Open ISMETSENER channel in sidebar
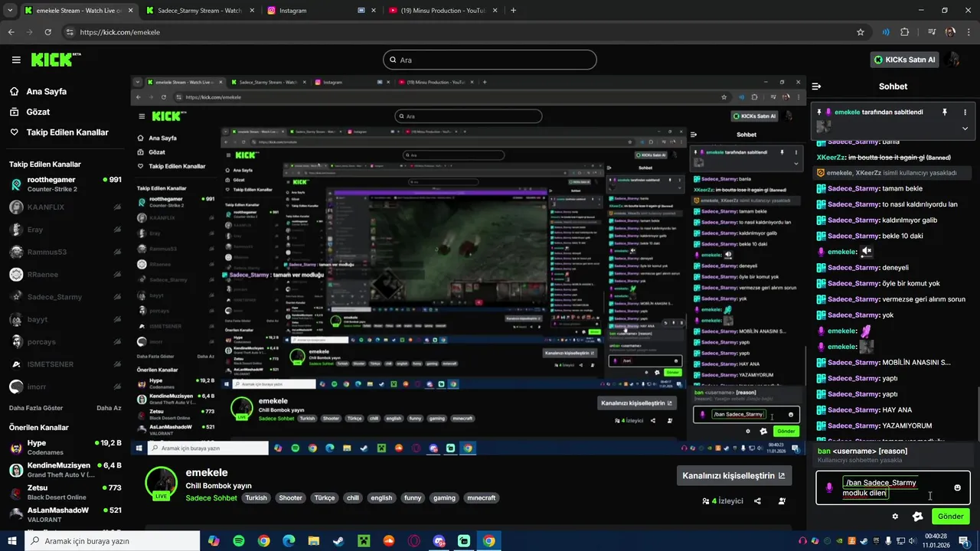This screenshot has height=551, width=980. (65, 364)
